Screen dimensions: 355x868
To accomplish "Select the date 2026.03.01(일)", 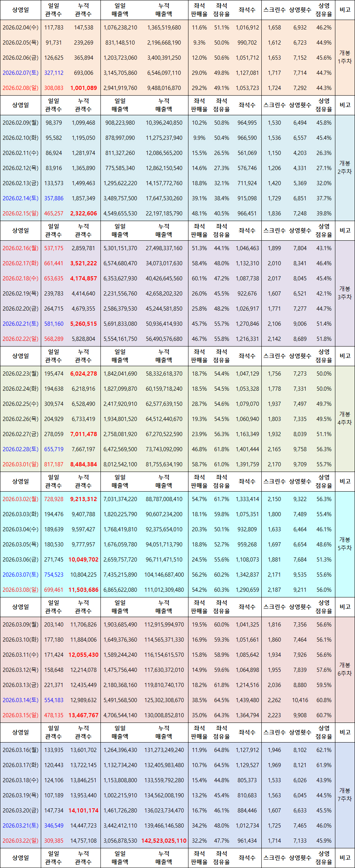I will click(20, 464).
